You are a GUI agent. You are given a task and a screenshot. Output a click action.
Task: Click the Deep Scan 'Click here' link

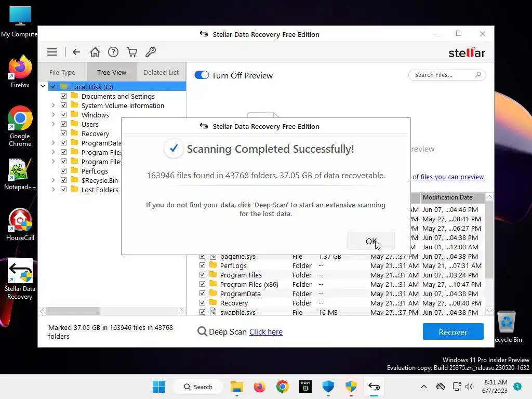tap(265, 332)
